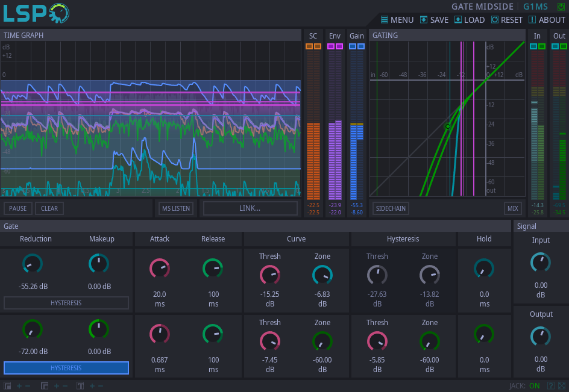Click the filled-corner scaling icon in the bottom bar

click(7, 386)
